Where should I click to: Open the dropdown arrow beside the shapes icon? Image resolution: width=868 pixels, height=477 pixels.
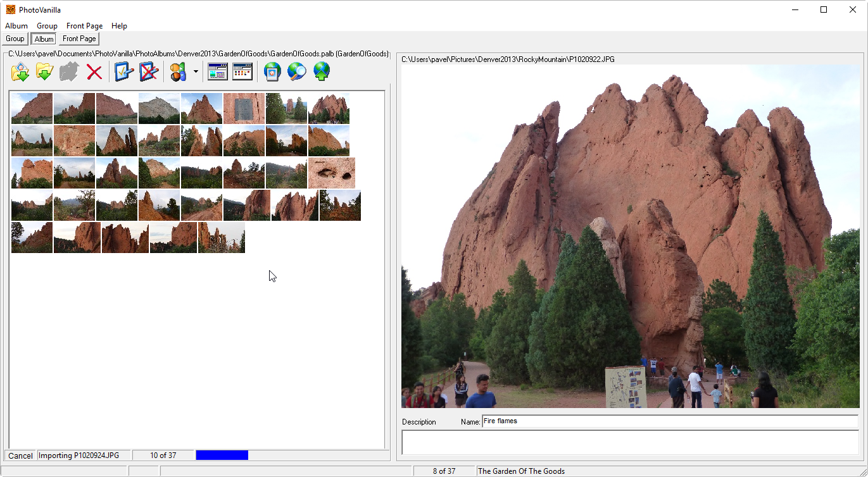coord(196,72)
